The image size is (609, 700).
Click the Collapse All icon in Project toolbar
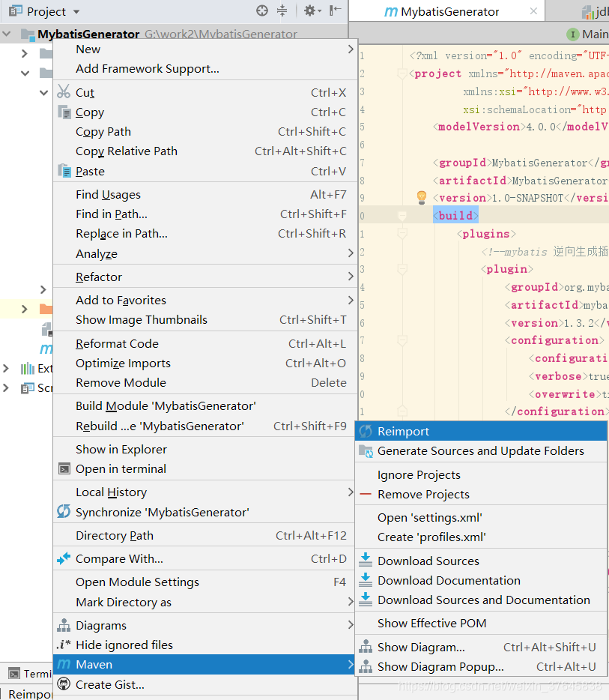[x=282, y=10]
